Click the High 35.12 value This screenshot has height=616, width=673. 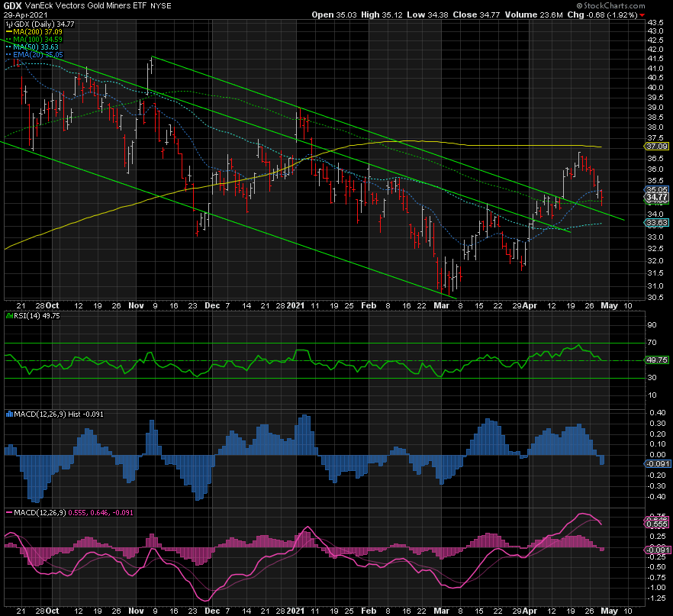click(x=382, y=15)
